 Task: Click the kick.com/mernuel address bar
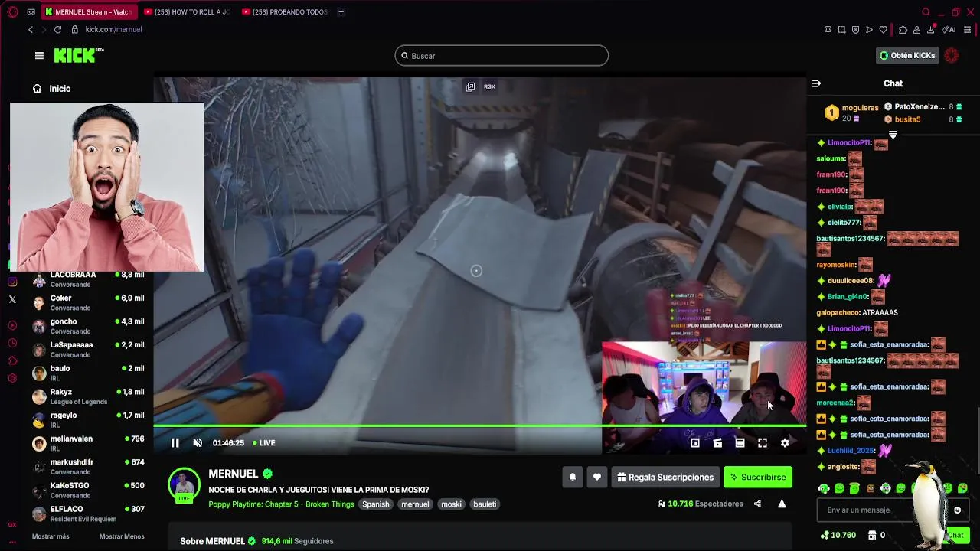tap(113, 29)
